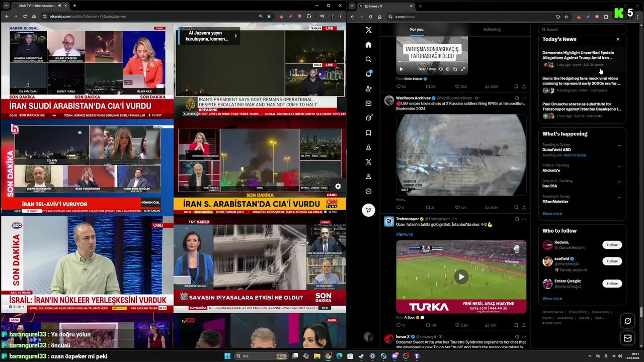Open more options for Akdeniz'e trend
Viewport: 644px width, 362px height.
click(619, 166)
